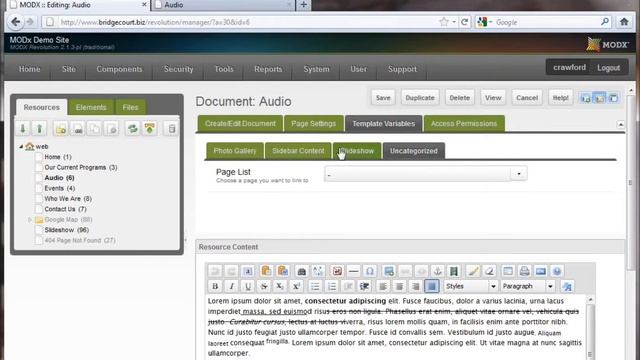Collapse the web root tree node
Screen dimensions: 640x360
(x=21, y=146)
